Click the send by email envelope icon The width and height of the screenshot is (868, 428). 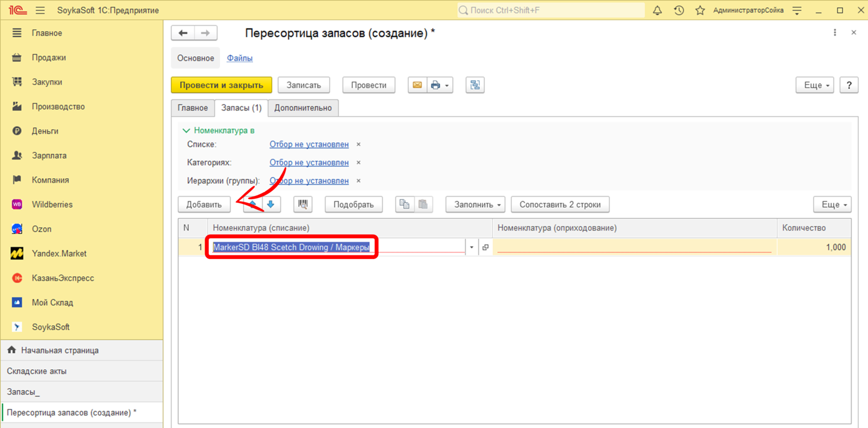[417, 85]
